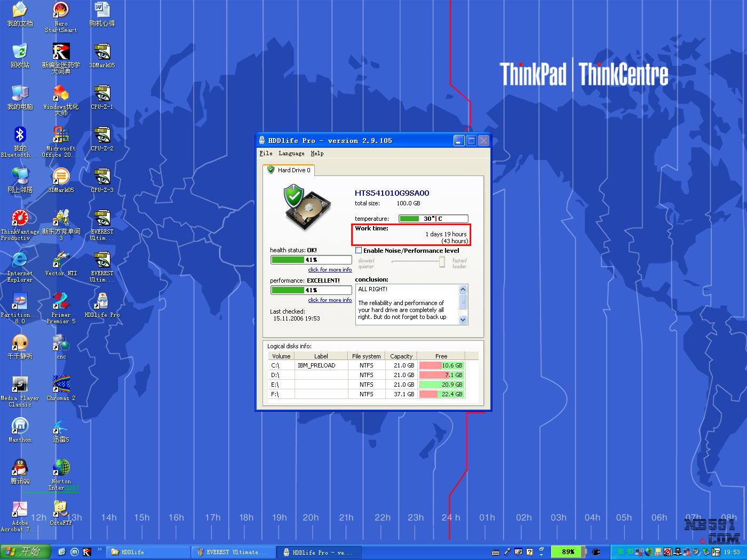Enable the Noise/Performance level checkbox
747x560 pixels.
[x=359, y=251]
